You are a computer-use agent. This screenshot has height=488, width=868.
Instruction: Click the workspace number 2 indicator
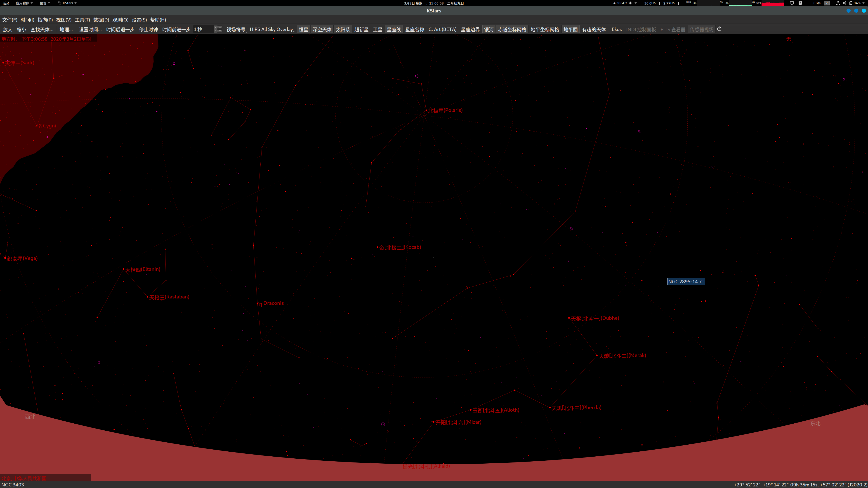click(x=827, y=3)
